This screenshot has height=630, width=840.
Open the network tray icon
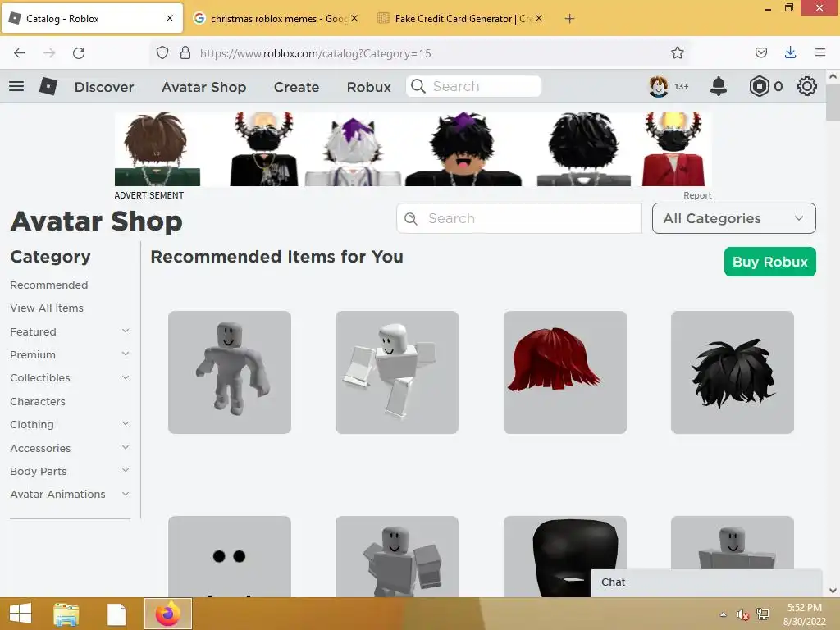tap(762, 614)
